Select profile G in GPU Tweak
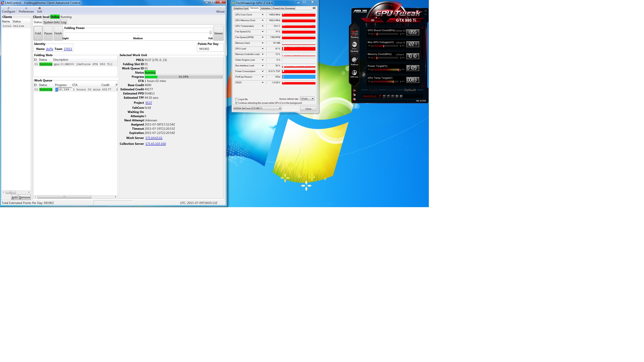644x362 pixels. point(401,96)
